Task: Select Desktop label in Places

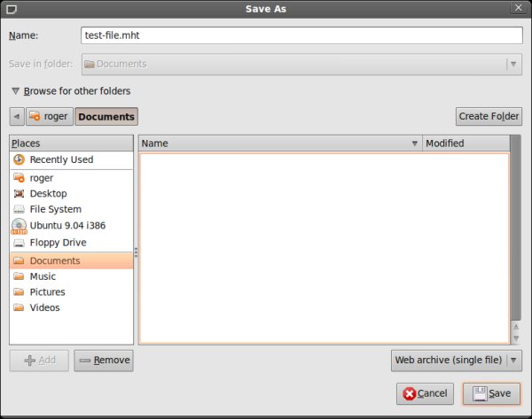Action: [48, 194]
